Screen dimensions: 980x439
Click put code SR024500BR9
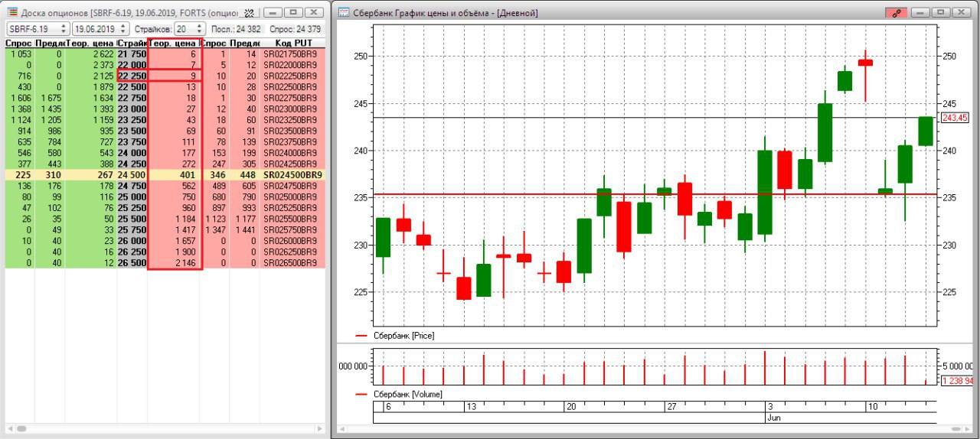(x=292, y=174)
